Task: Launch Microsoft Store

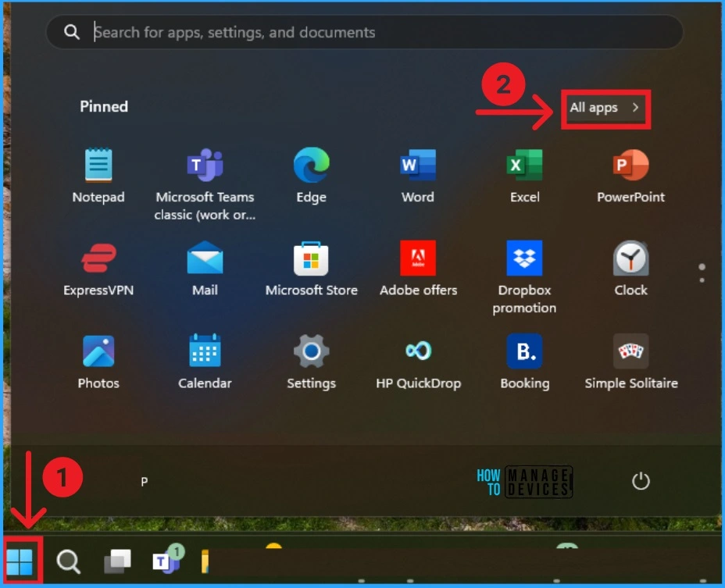Action: (311, 270)
